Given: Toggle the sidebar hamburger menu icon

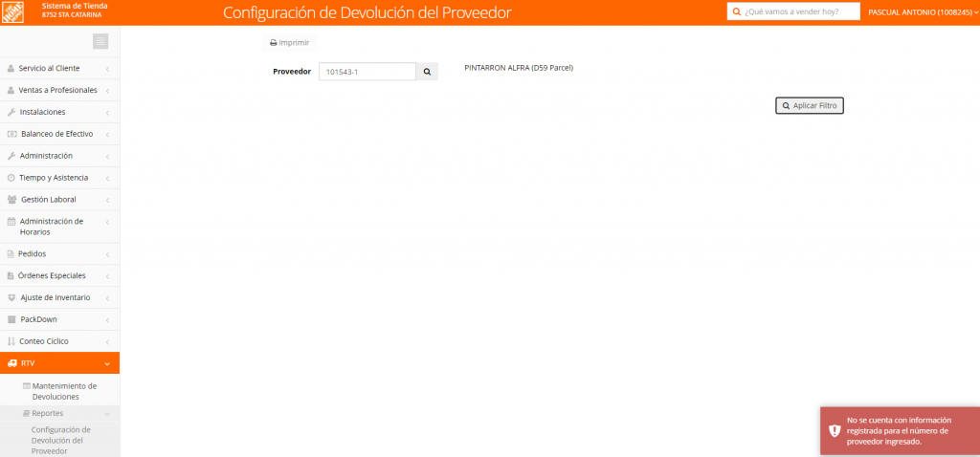Looking at the screenshot, I should 100,41.
